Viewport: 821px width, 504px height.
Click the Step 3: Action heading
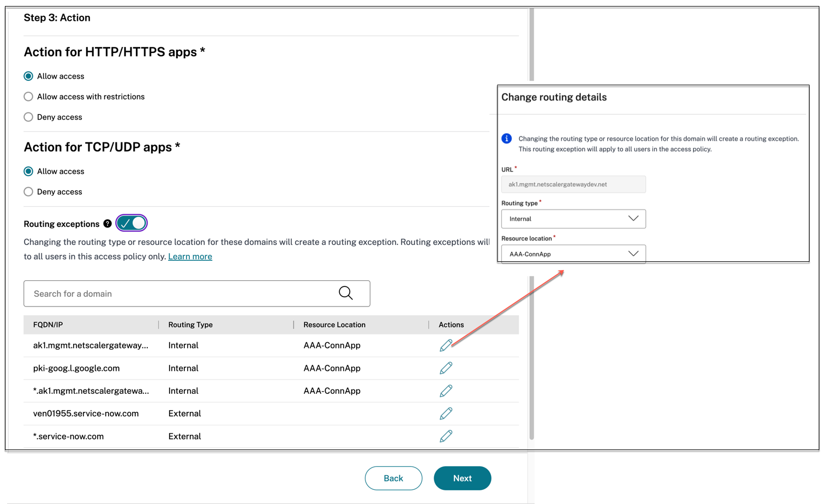pyautogui.click(x=57, y=17)
